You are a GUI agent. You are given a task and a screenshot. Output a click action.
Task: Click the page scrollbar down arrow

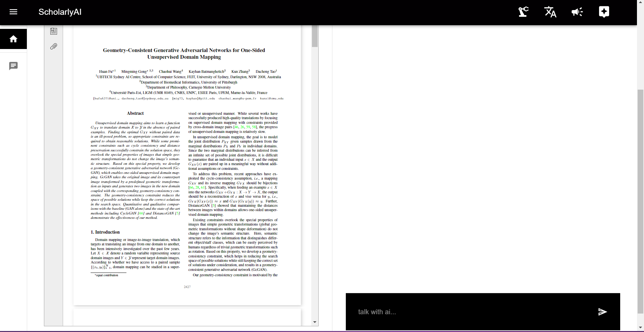pos(640,327)
